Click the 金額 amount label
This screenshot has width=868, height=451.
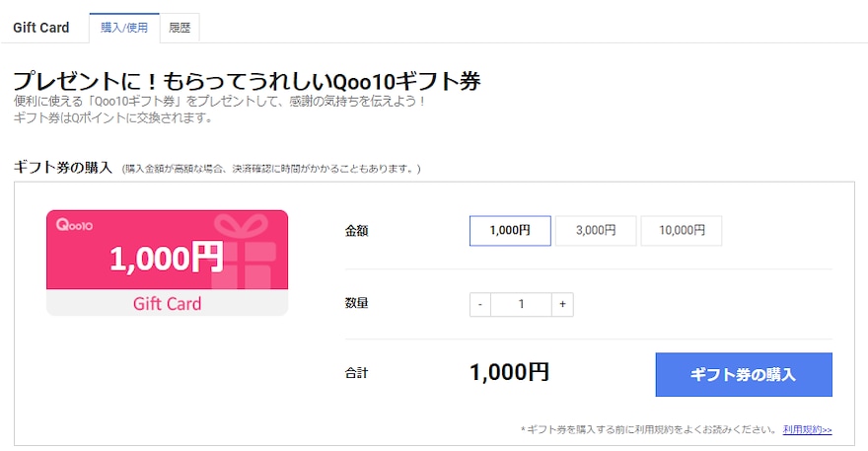pyautogui.click(x=356, y=231)
